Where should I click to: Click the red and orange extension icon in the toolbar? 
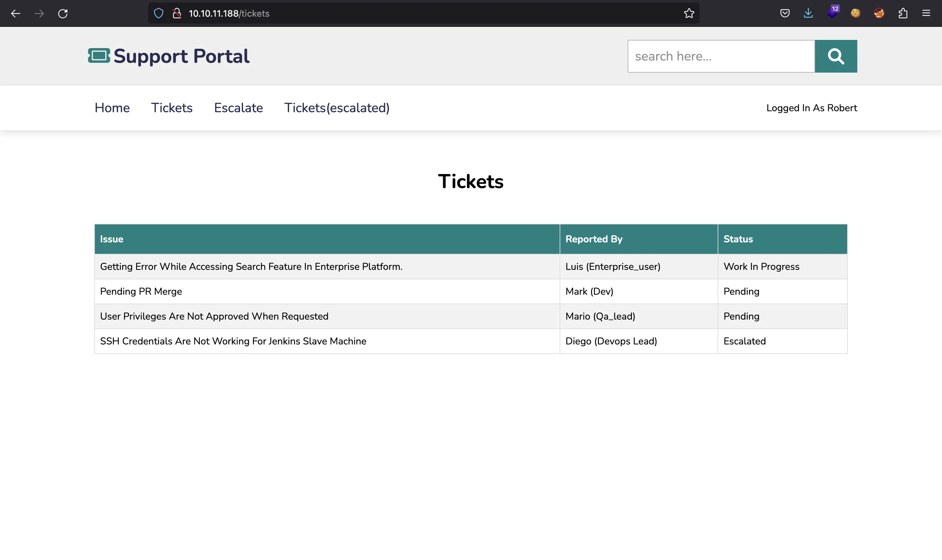[879, 14]
